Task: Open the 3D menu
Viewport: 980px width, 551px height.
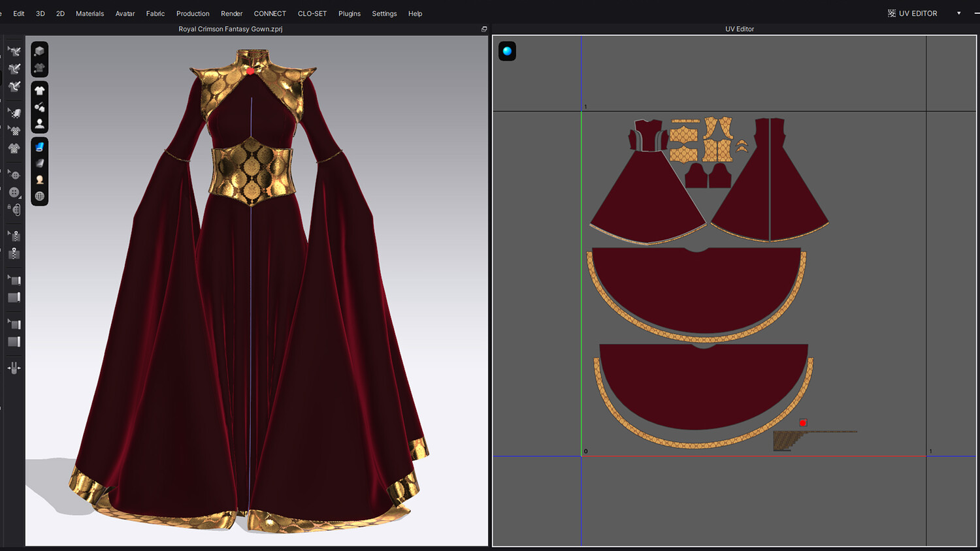Action: (41, 13)
